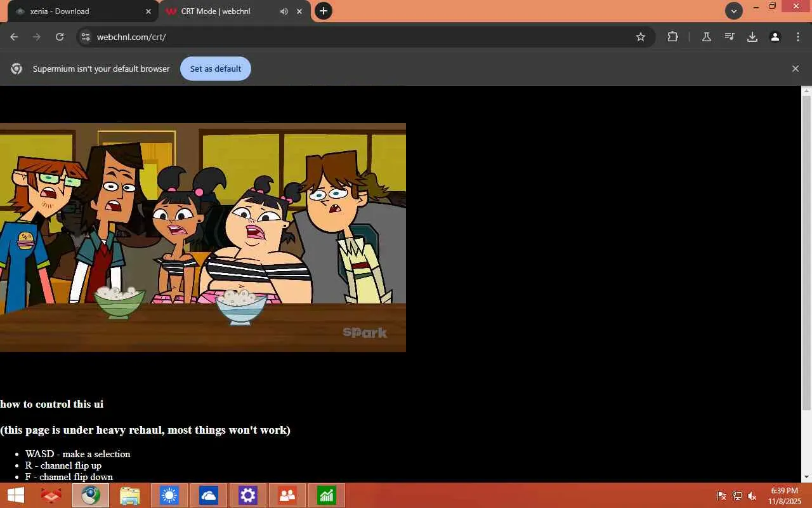The height and width of the screenshot is (508, 812).
Task: Click the page's vertical scrollbar thumb
Action: [807, 253]
